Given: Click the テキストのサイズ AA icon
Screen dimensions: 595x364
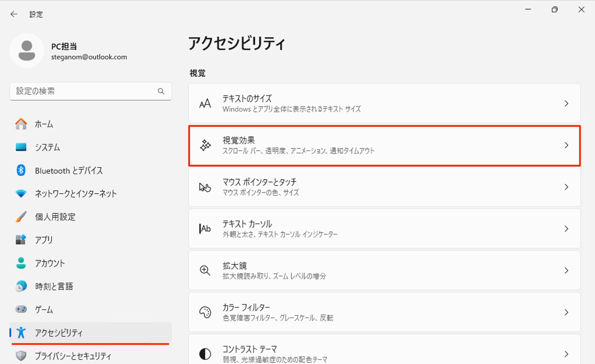Looking at the screenshot, I should pos(205,103).
